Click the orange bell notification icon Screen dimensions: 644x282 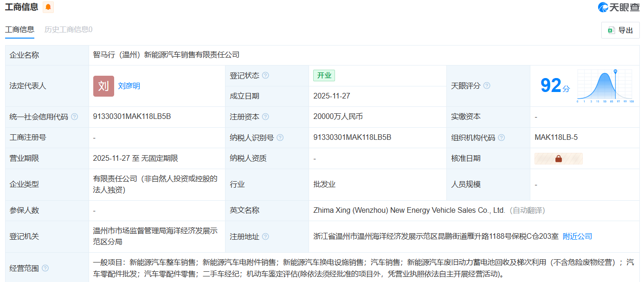click(48, 7)
